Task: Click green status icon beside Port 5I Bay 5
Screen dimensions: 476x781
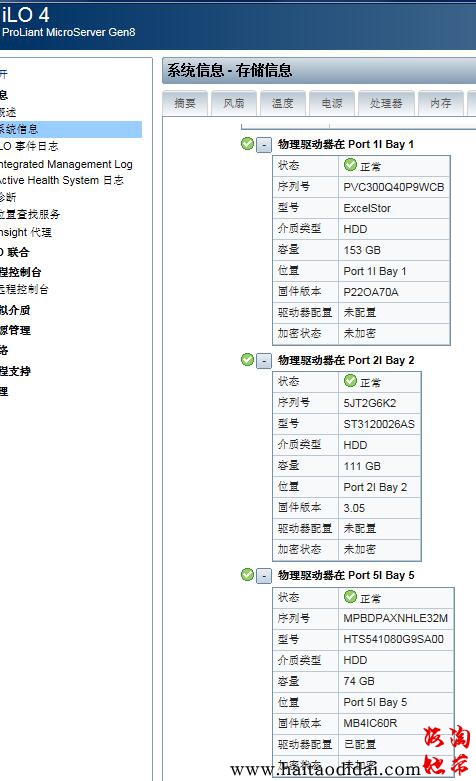Action: [247, 575]
